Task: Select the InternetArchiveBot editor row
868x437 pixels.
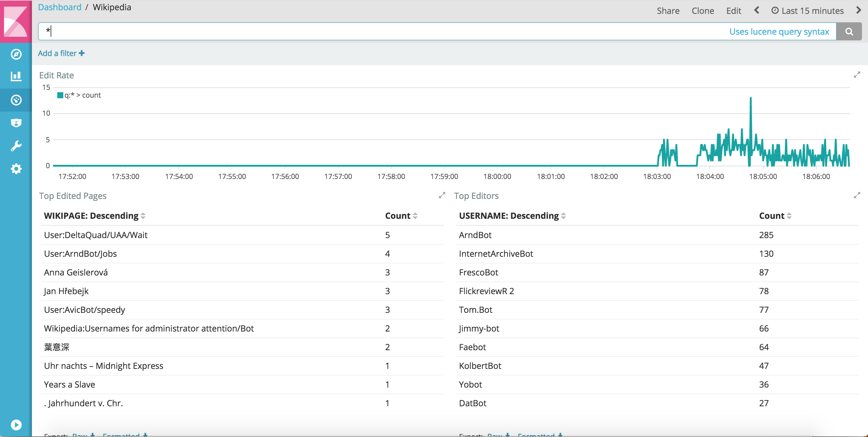Action: click(657, 254)
